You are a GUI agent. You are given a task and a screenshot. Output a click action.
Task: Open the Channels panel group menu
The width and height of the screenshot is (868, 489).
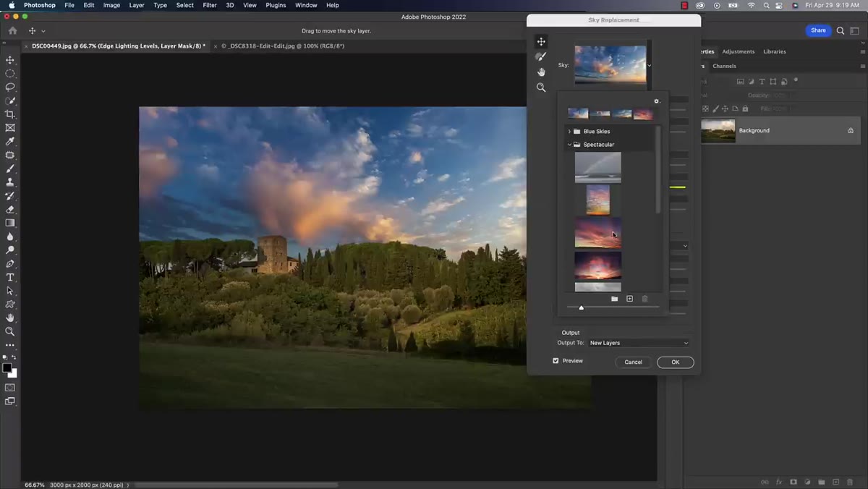pyautogui.click(x=862, y=66)
